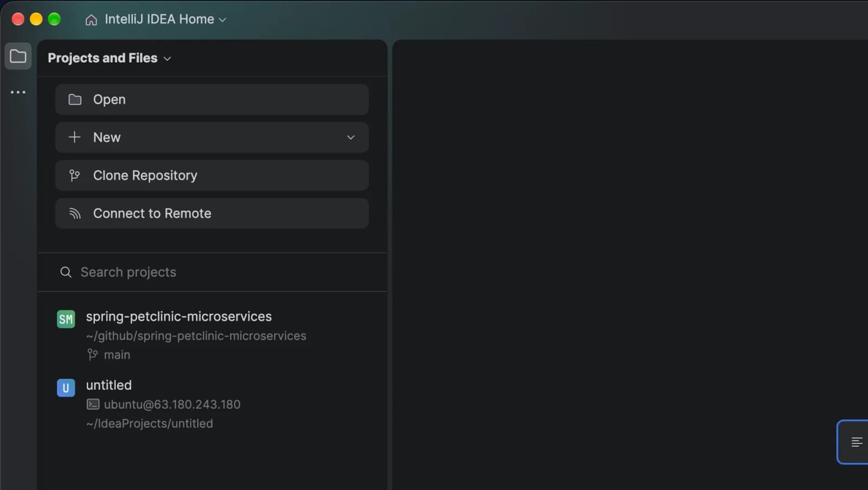Click the home icon in title bar

pyautogui.click(x=91, y=20)
